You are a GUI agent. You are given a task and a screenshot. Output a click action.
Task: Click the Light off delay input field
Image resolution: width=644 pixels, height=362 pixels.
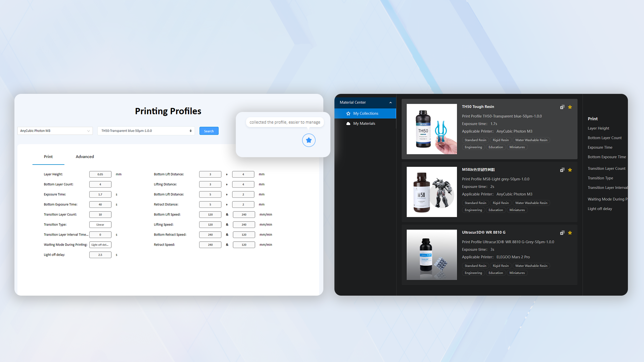(x=100, y=255)
